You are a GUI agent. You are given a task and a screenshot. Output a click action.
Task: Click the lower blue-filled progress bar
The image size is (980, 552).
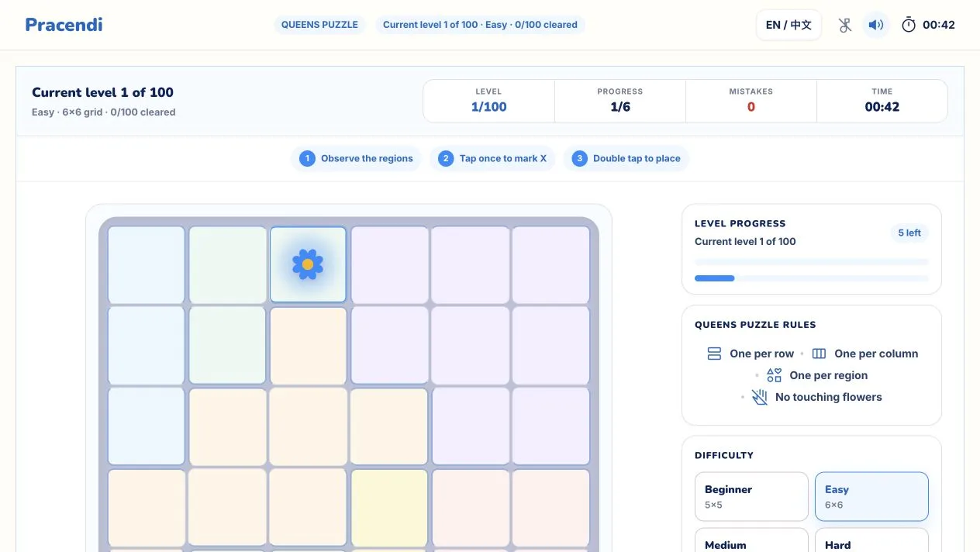point(812,278)
